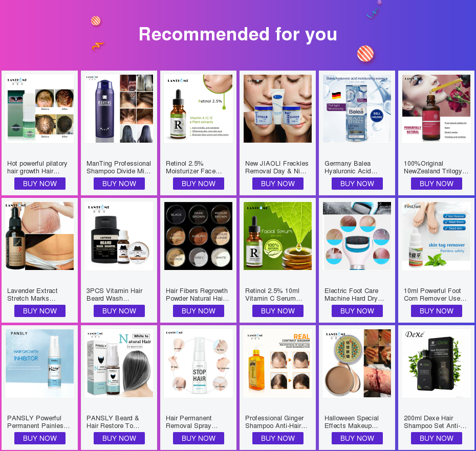The height and width of the screenshot is (451, 476).
Task: Click BUY NOW under New JIAOLI Freckles Removal
Action: tap(278, 184)
